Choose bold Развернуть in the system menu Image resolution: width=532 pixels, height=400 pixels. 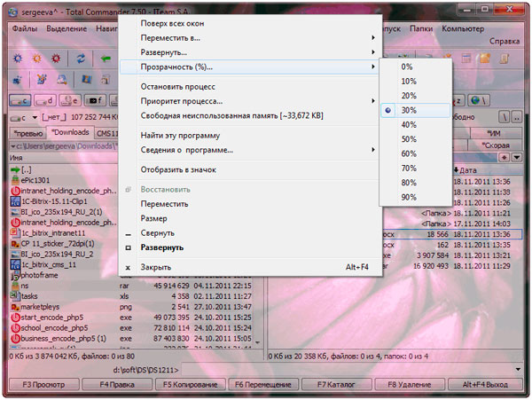250,247
